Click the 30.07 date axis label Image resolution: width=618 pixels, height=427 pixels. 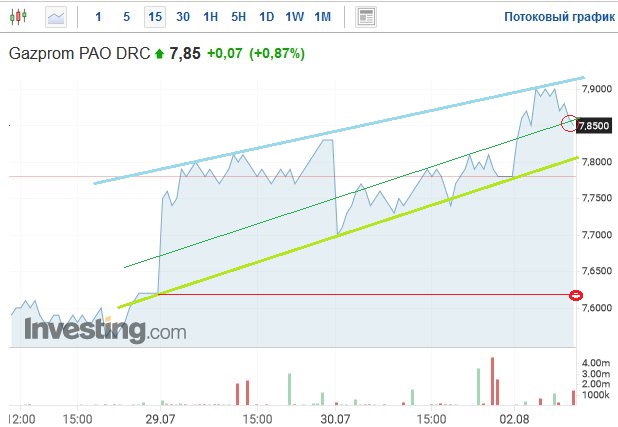pyautogui.click(x=335, y=418)
